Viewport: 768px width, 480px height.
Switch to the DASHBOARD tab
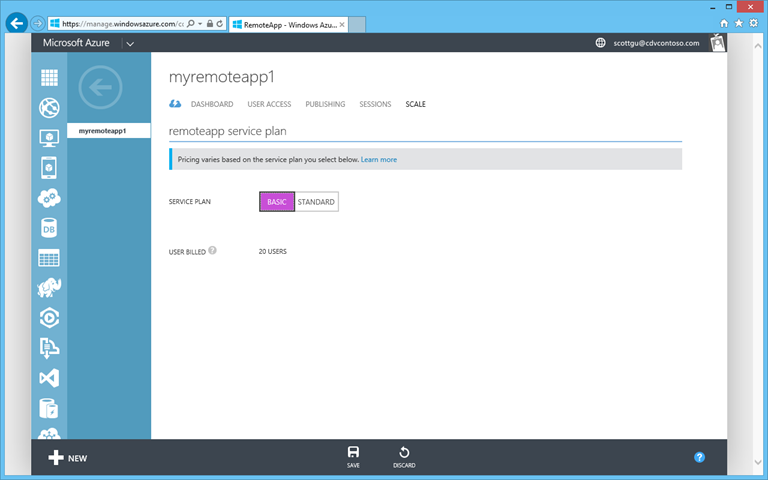click(x=212, y=104)
